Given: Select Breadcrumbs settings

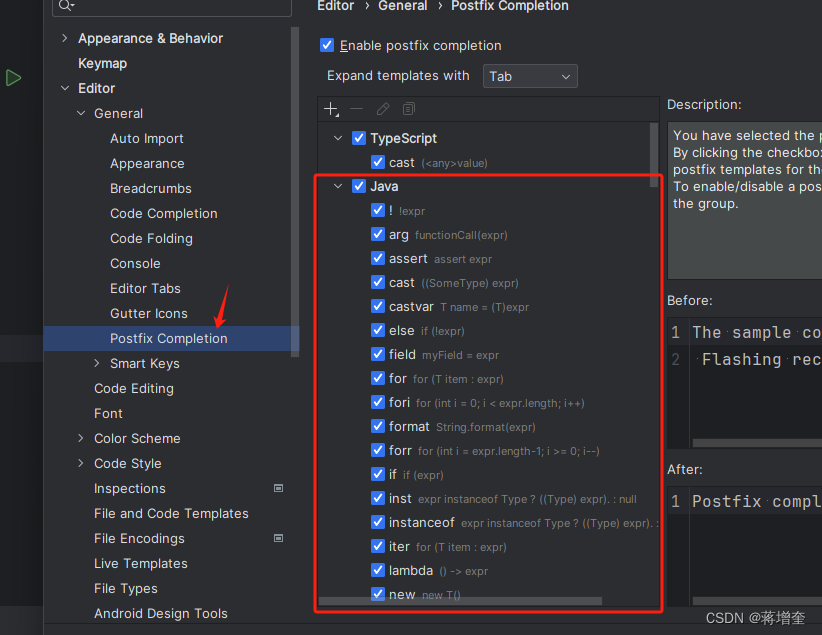Looking at the screenshot, I should [x=151, y=188].
